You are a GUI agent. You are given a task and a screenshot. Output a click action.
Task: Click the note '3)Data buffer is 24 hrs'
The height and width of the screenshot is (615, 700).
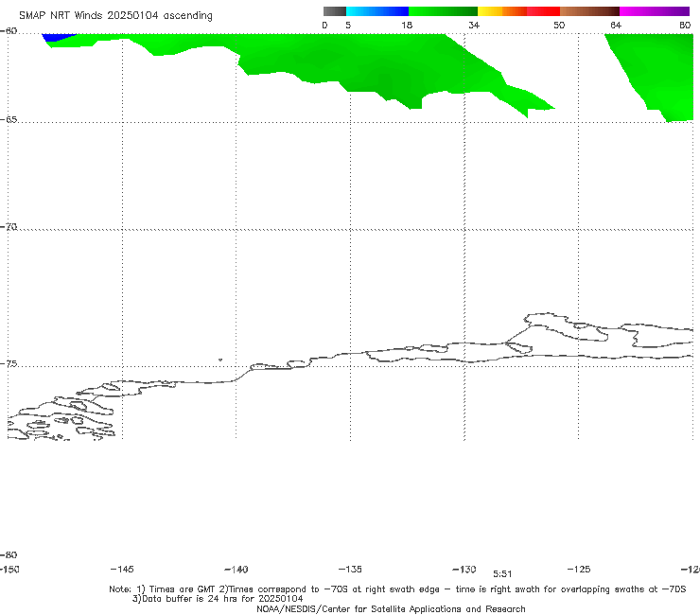tap(218, 599)
